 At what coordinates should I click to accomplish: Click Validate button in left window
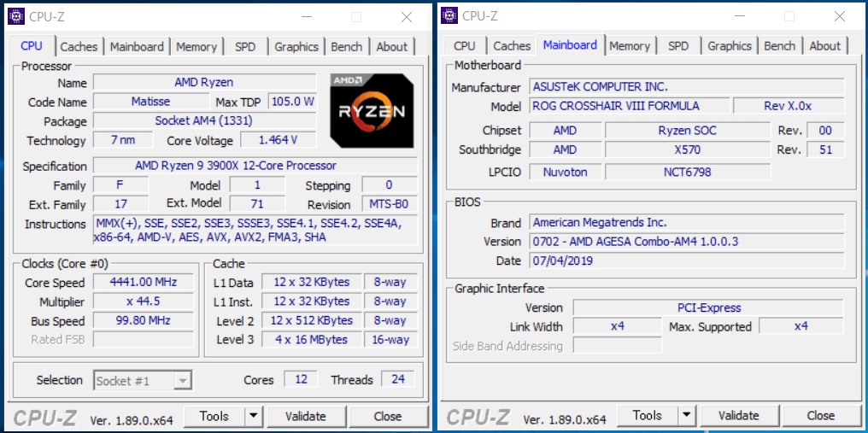[306, 416]
